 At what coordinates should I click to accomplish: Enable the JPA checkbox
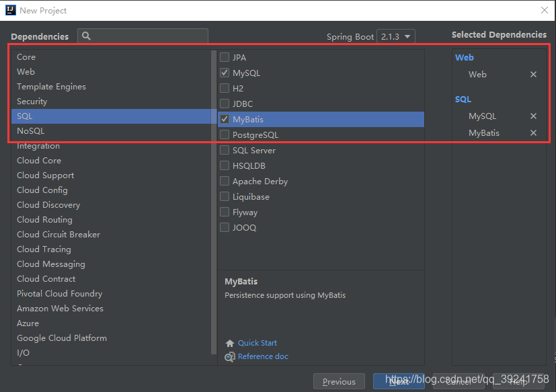[x=225, y=57]
